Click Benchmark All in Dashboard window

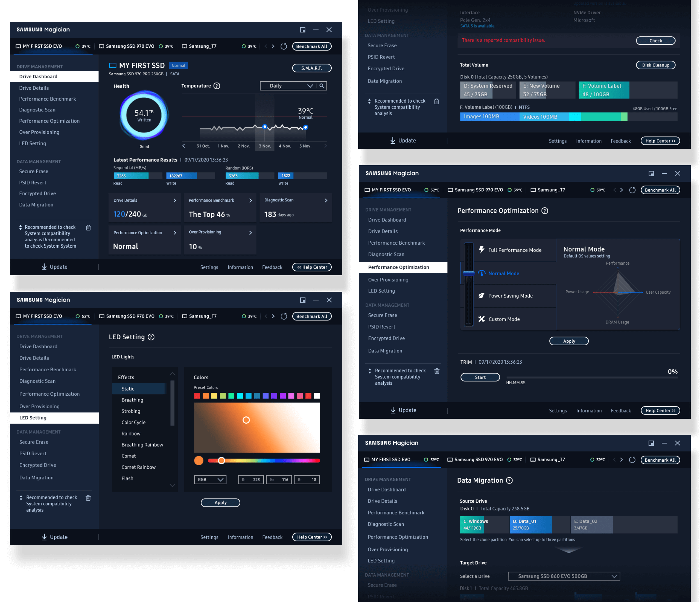311,46
